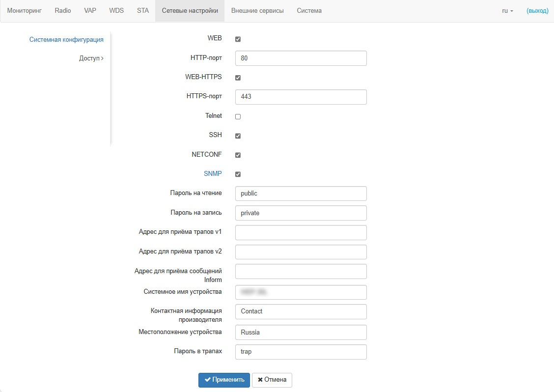Click the Местоположение устройства field
Viewport: 554px width, 392px height.
pyautogui.click(x=301, y=332)
